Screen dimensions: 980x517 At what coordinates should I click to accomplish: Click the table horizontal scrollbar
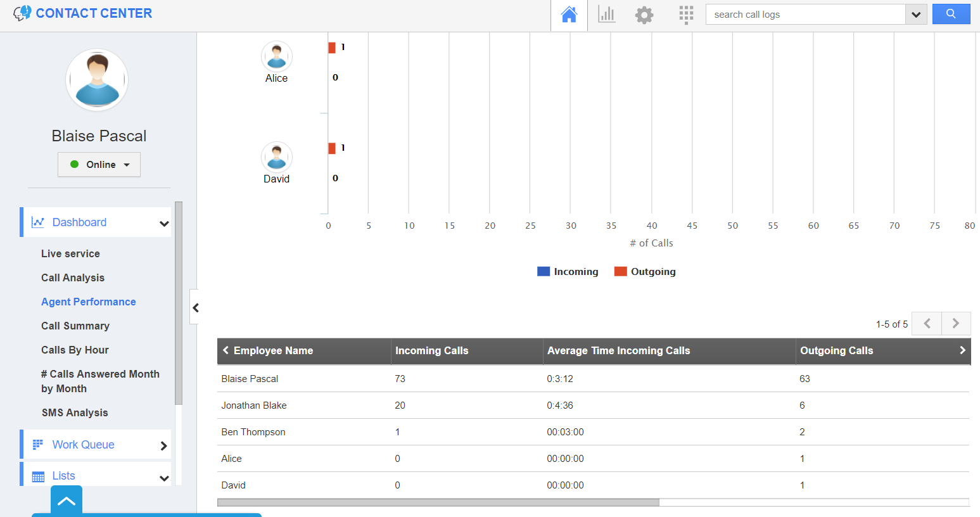438,502
